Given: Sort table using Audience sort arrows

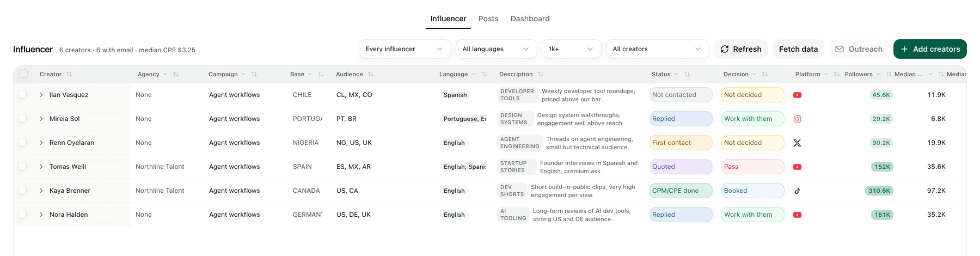Looking at the screenshot, I should pyautogui.click(x=371, y=74).
